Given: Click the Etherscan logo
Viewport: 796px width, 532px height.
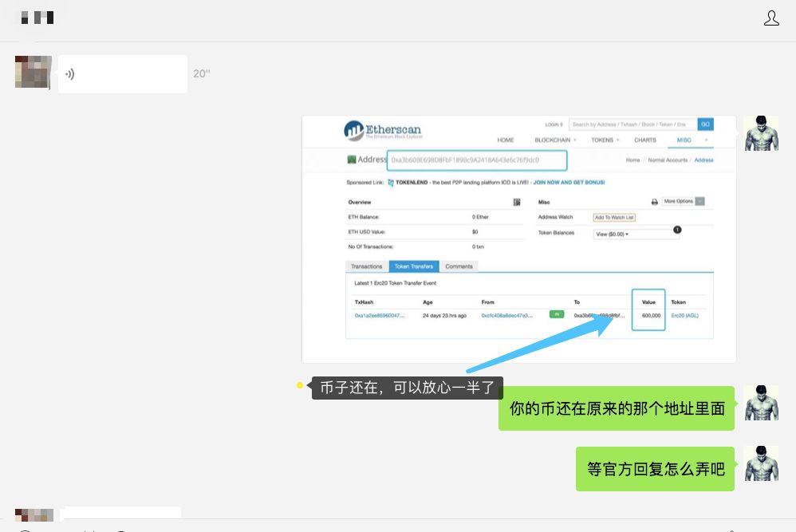Looking at the screenshot, I should pos(383,129).
